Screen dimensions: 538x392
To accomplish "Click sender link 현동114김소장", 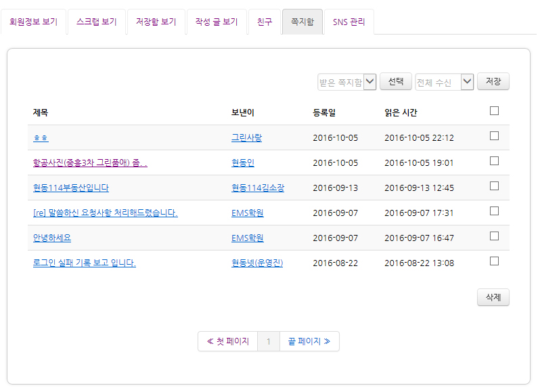I will (x=258, y=188).
